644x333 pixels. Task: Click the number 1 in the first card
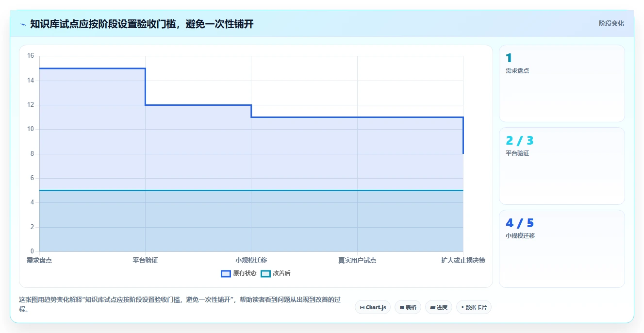[x=509, y=58]
